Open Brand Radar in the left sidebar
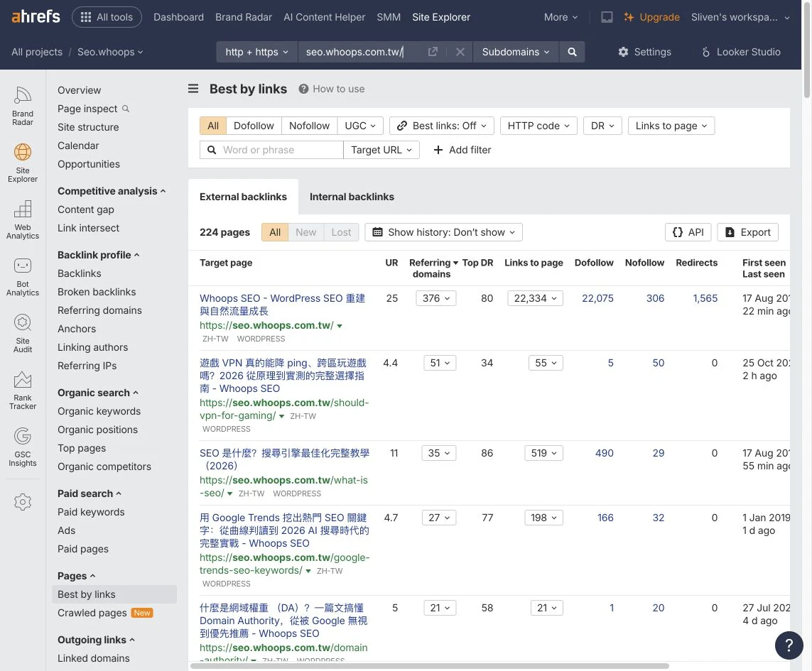Viewport: 812px width, 671px height. [23, 106]
